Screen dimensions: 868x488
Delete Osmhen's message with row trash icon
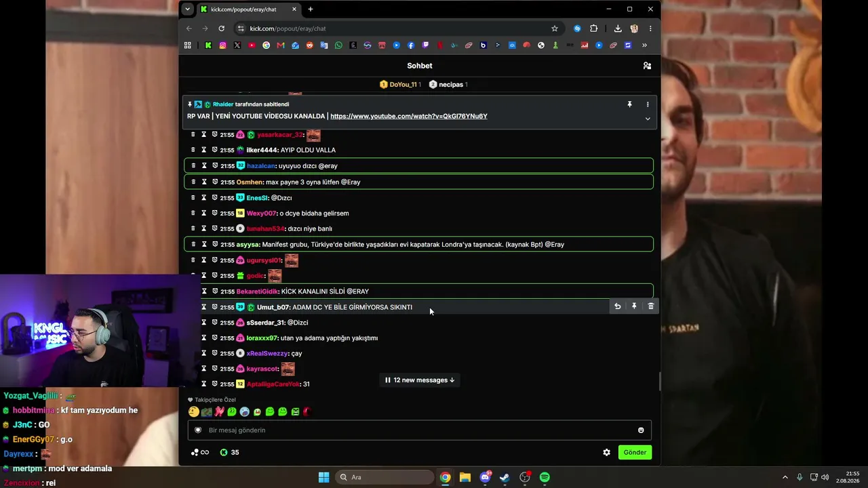point(193,182)
